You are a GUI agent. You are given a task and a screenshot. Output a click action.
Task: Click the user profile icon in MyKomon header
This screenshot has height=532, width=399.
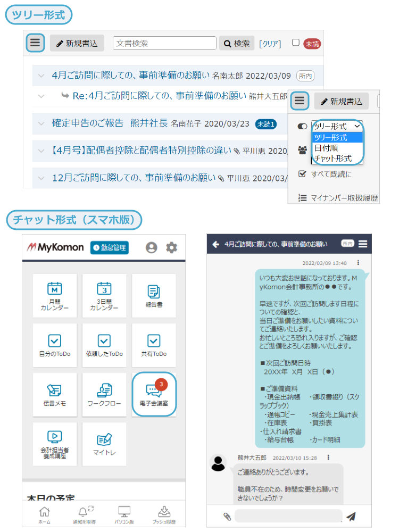tap(152, 247)
